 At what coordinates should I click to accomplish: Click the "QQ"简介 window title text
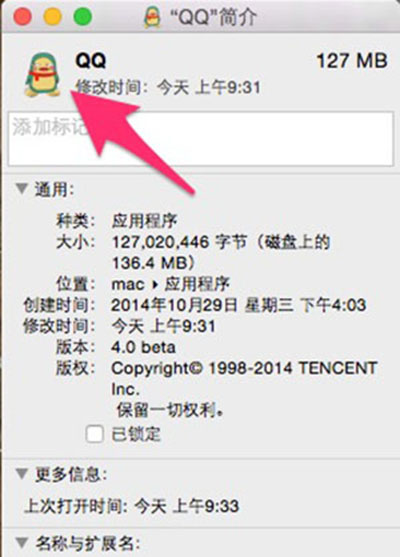coord(213,17)
